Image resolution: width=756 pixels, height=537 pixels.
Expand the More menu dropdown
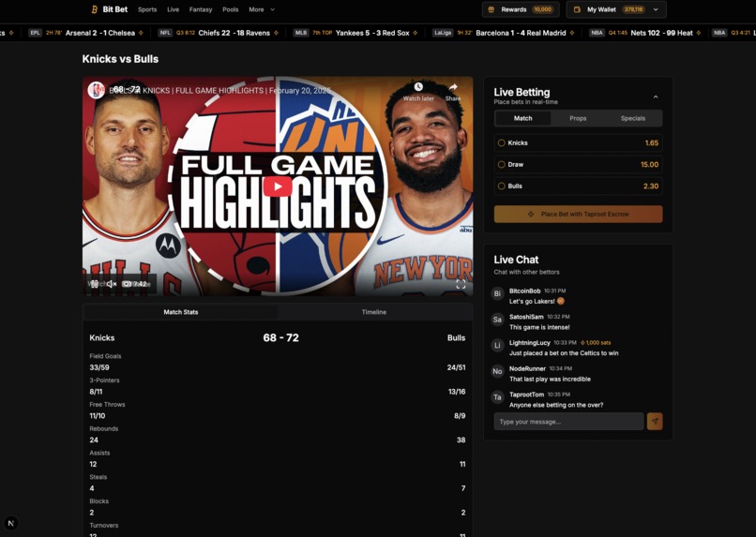(262, 9)
